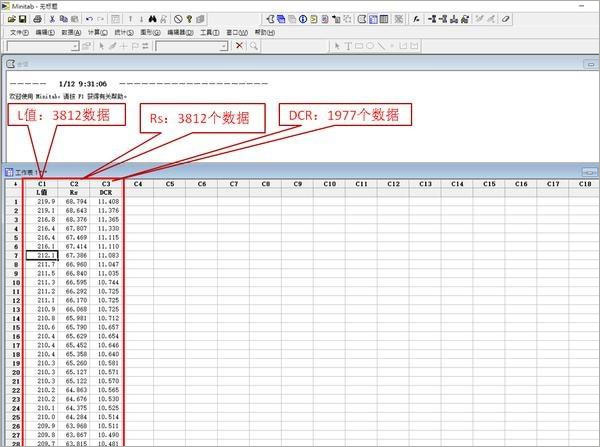The image size is (600, 447).
Task: Click column name cell Rs
Action: pos(74,193)
